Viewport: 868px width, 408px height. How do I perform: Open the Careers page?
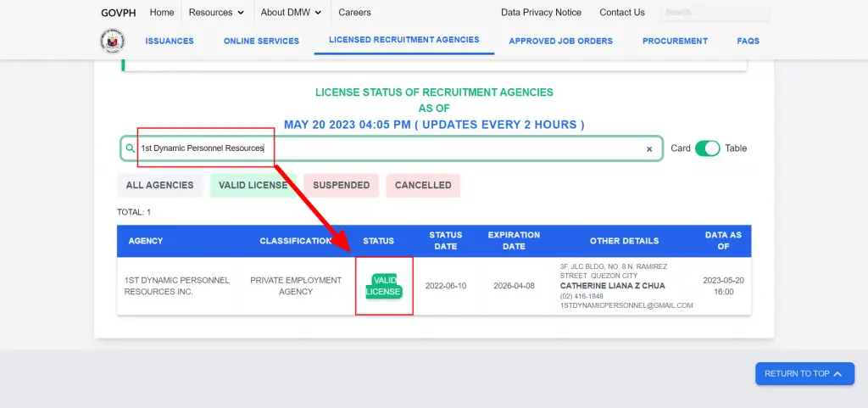tap(355, 12)
